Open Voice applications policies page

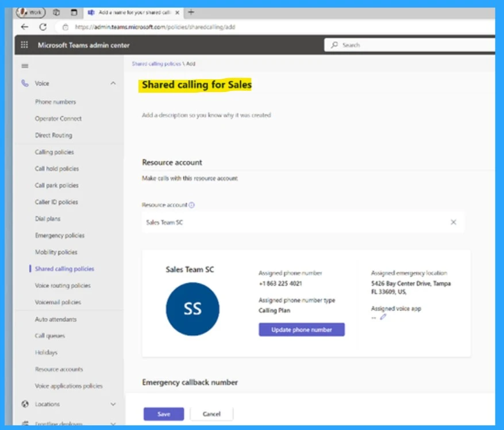pos(68,386)
